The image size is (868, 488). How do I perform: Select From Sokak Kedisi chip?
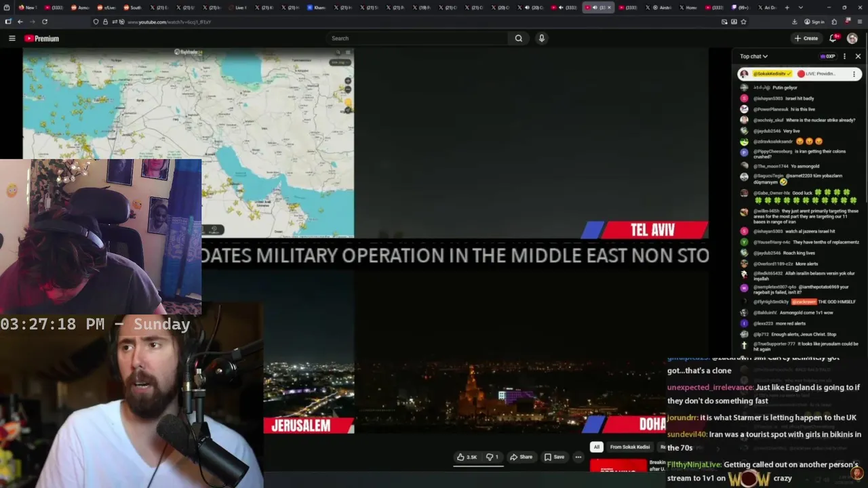(630, 447)
